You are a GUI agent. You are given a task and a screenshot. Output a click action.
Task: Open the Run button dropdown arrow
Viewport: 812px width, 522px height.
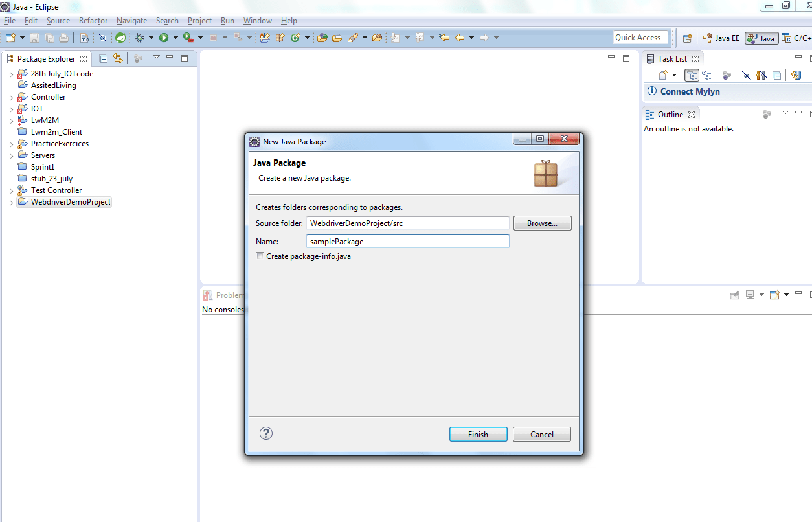[175, 38]
